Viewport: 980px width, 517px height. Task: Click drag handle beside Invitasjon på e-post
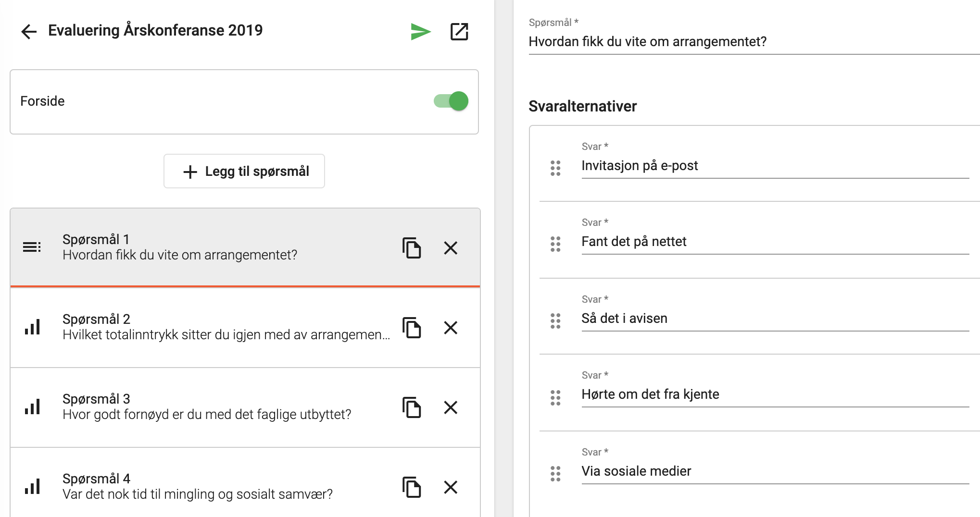coord(555,168)
